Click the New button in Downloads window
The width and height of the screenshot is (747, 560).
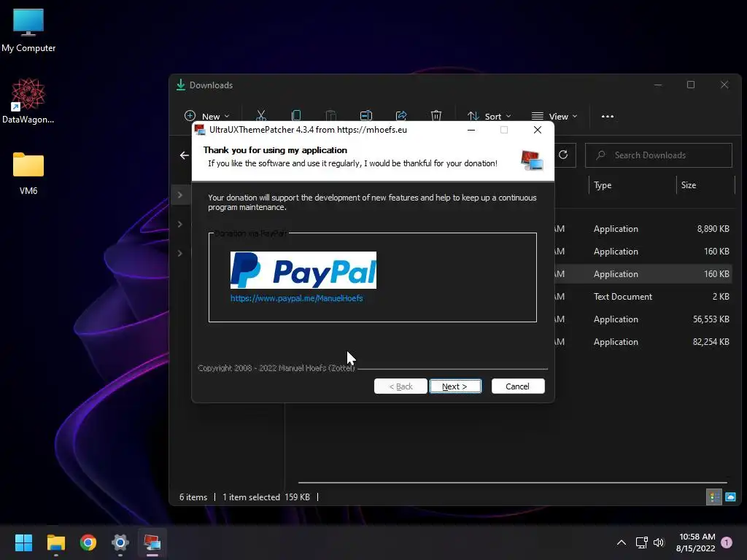pyautogui.click(x=206, y=116)
